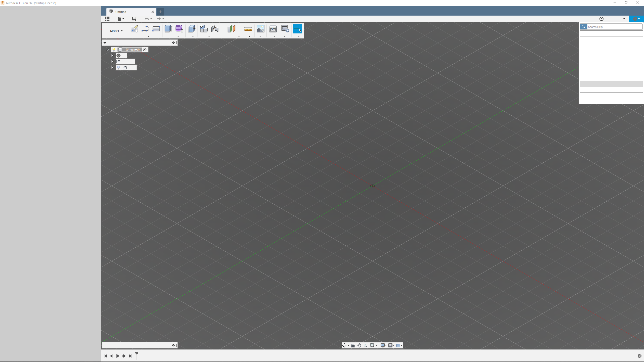
Task: Click the Create Sketch tool
Action: click(134, 29)
